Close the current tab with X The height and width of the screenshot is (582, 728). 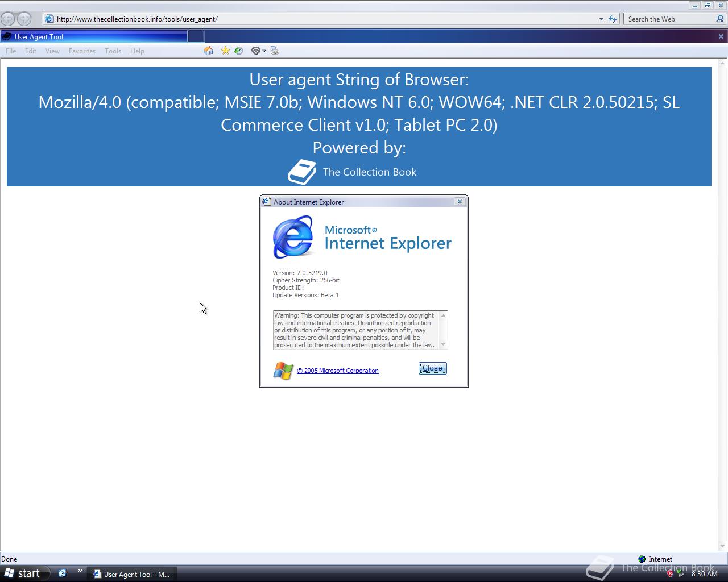click(x=721, y=36)
